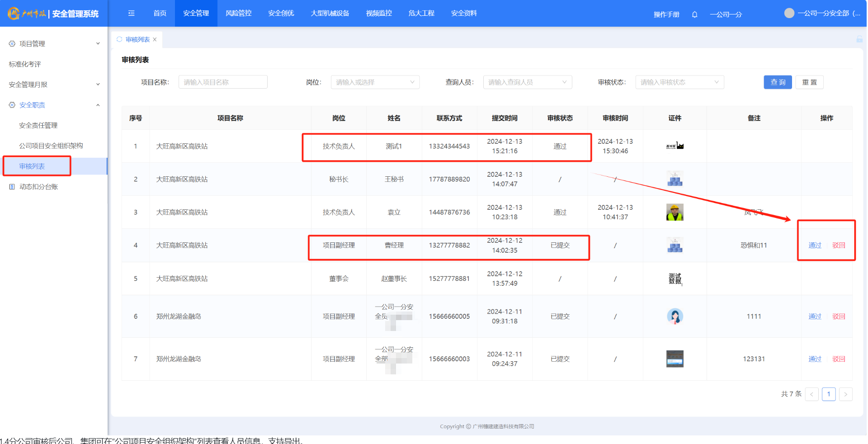Click 通过 link for row 4 曹经理
The width and height of the screenshot is (868, 444).
tap(815, 245)
